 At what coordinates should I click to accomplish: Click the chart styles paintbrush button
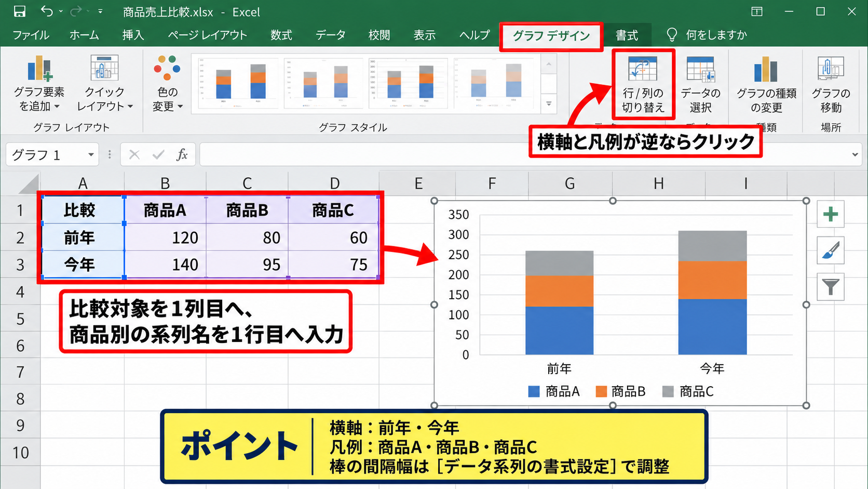point(831,250)
